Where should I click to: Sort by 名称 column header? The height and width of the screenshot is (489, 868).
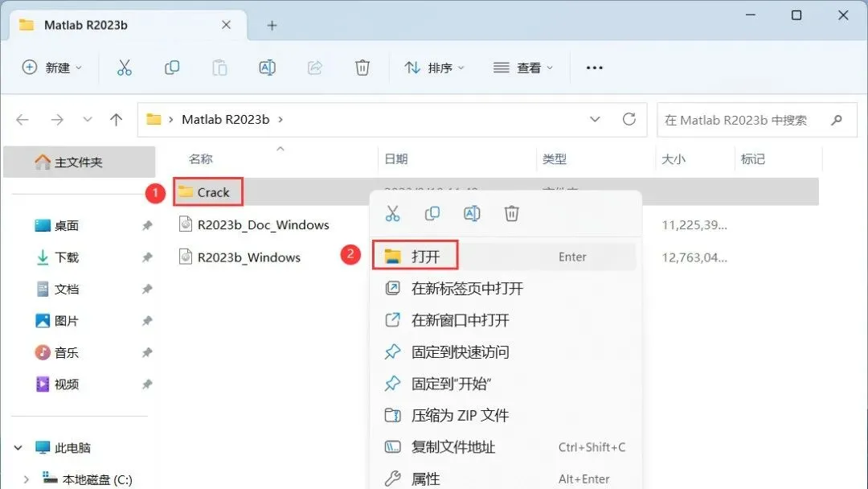[x=200, y=159]
